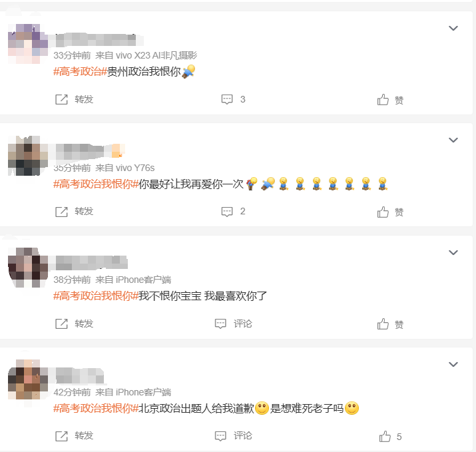The width and height of the screenshot is (476, 452).
Task: Like the 我最喜欢你了 post
Action: click(x=390, y=324)
